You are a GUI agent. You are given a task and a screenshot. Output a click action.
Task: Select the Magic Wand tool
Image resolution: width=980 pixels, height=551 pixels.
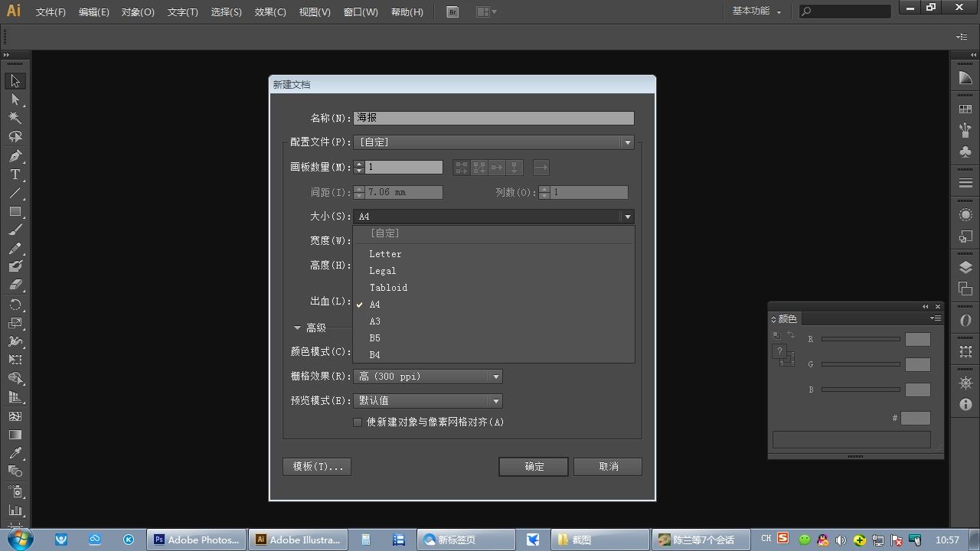[x=15, y=118]
